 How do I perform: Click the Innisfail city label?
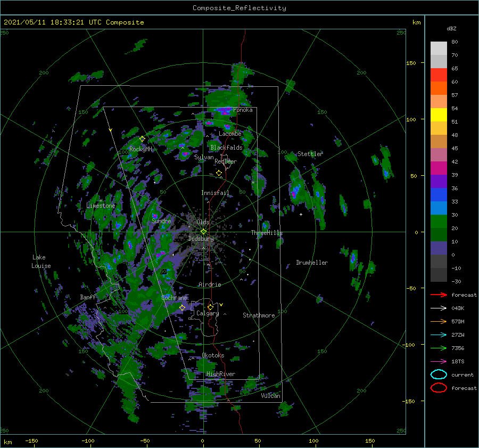[x=215, y=193]
